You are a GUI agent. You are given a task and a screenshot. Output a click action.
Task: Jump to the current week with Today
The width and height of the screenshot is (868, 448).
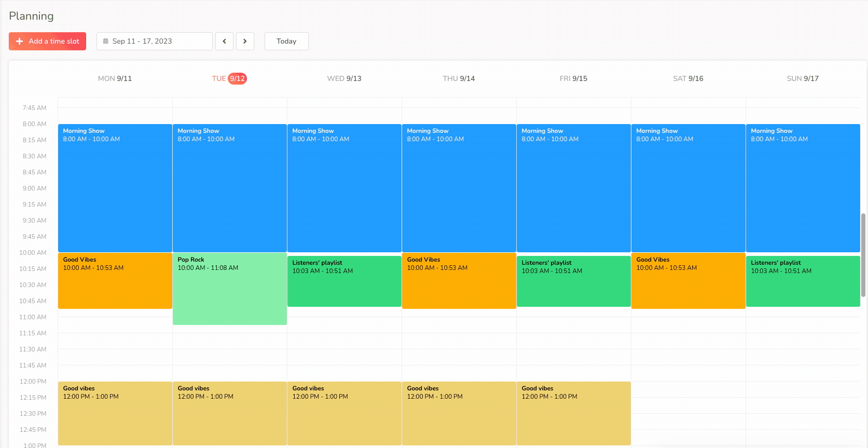(286, 41)
